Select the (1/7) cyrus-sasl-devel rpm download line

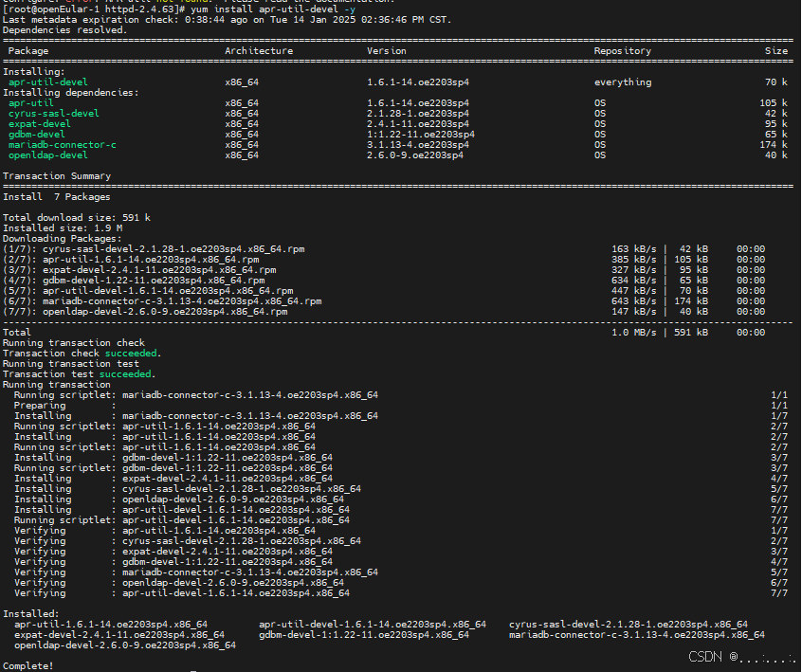tap(384, 249)
